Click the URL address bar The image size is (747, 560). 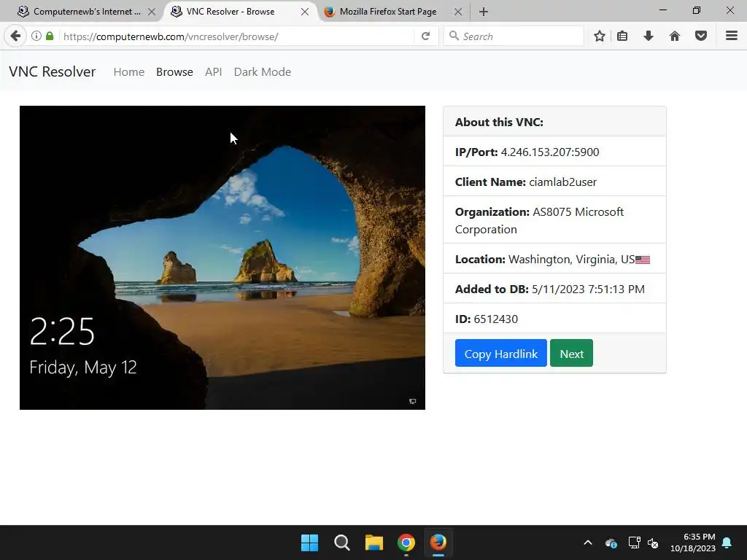[236, 36]
